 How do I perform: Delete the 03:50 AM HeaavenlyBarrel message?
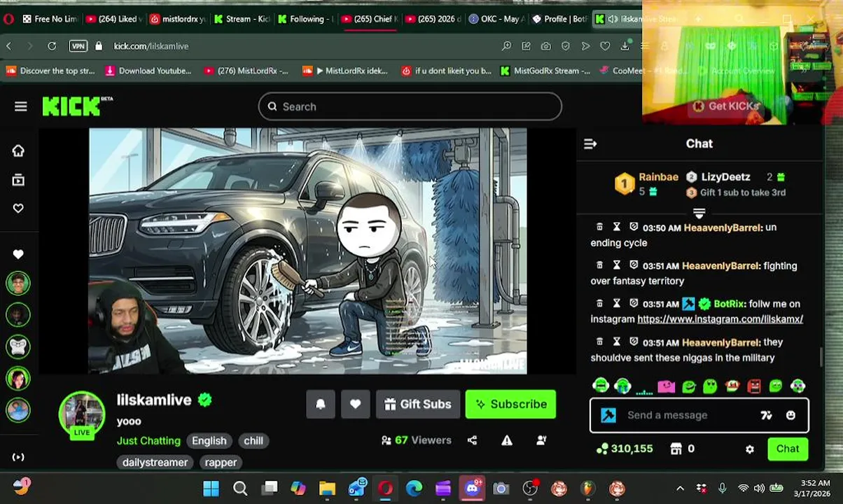pos(599,227)
